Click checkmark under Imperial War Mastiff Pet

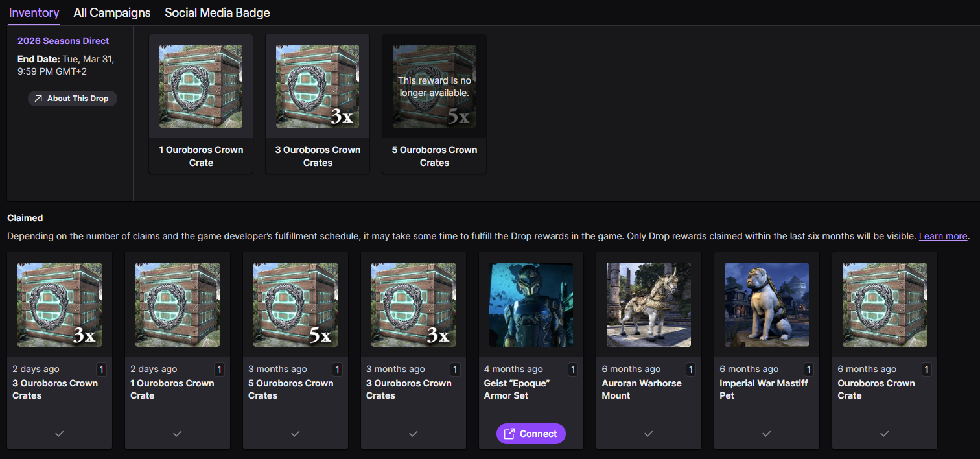pos(767,434)
